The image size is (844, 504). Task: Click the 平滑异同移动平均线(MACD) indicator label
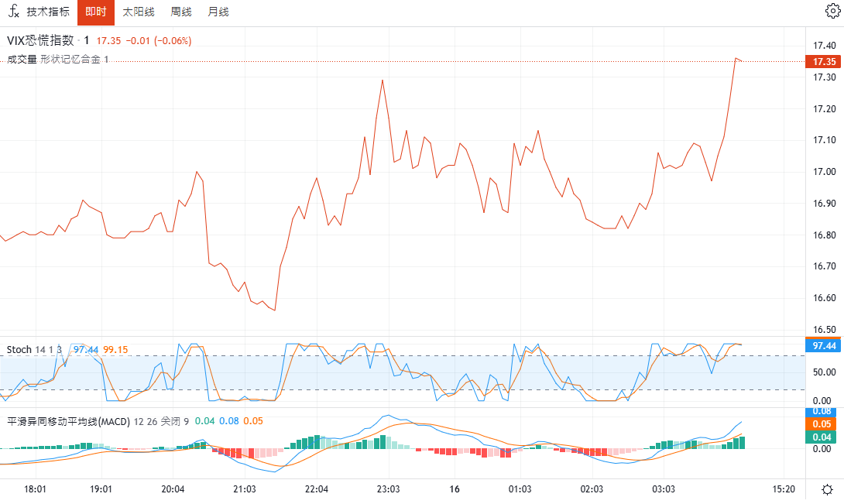tap(68, 421)
